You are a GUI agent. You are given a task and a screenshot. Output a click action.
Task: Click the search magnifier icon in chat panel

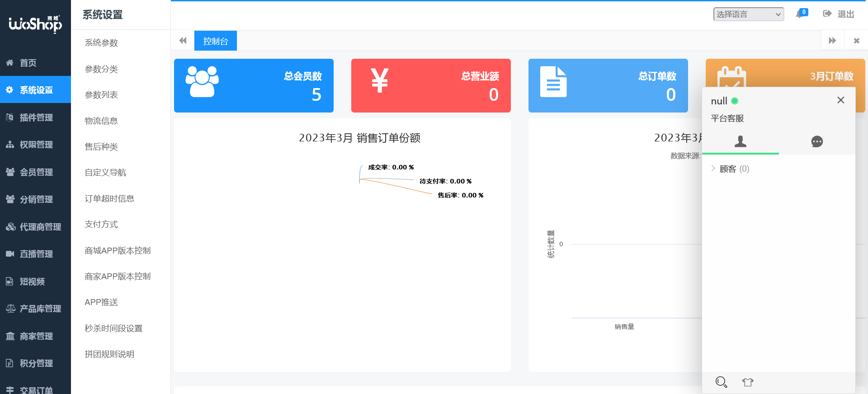(x=721, y=382)
